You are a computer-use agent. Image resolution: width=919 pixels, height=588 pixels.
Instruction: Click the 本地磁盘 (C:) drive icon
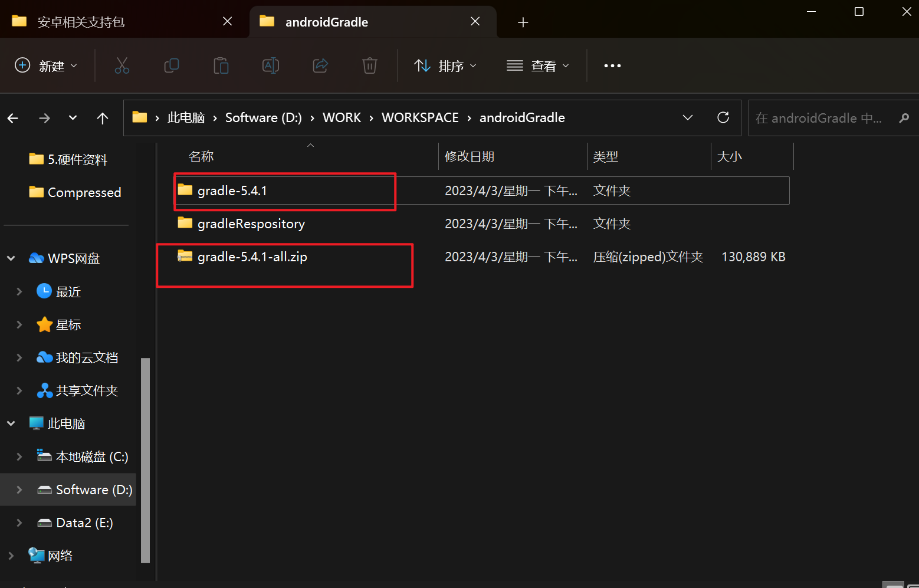pos(44,455)
